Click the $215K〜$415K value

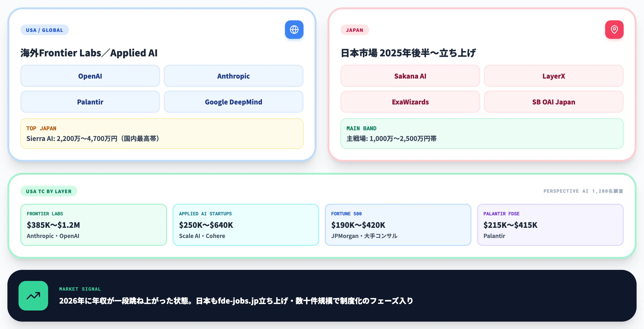coord(510,225)
